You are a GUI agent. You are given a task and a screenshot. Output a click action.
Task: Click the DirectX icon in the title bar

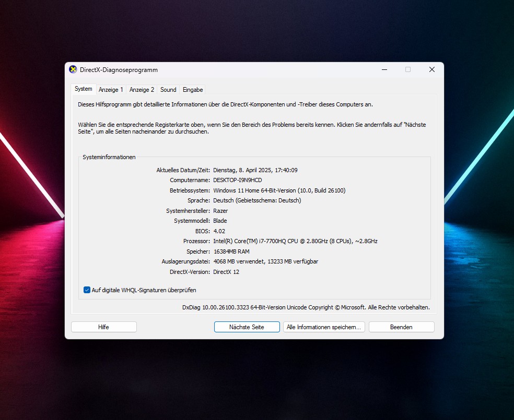73,70
